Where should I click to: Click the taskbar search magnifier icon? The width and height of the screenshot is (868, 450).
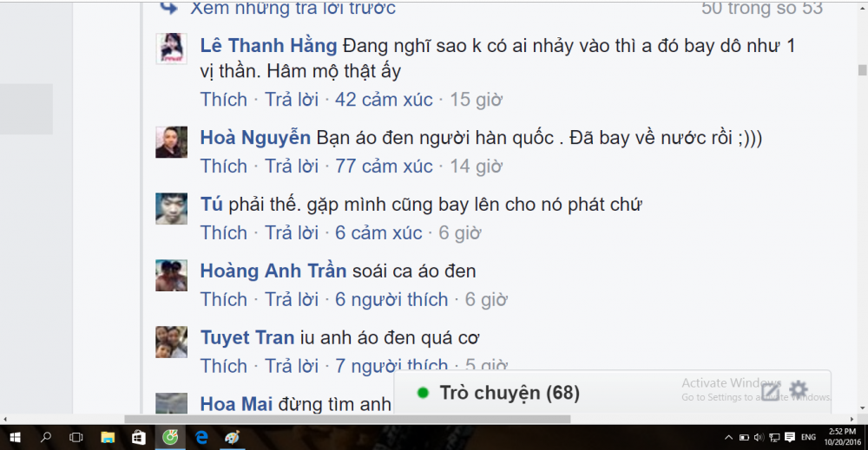tap(46, 437)
